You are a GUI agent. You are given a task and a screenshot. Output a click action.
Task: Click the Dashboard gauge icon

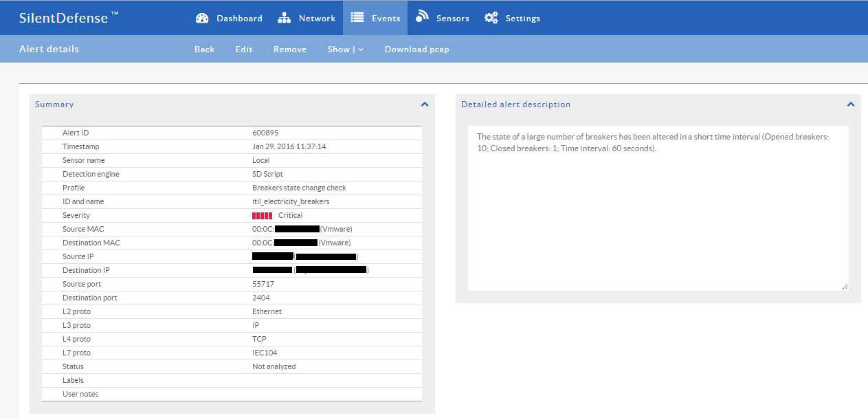point(202,19)
